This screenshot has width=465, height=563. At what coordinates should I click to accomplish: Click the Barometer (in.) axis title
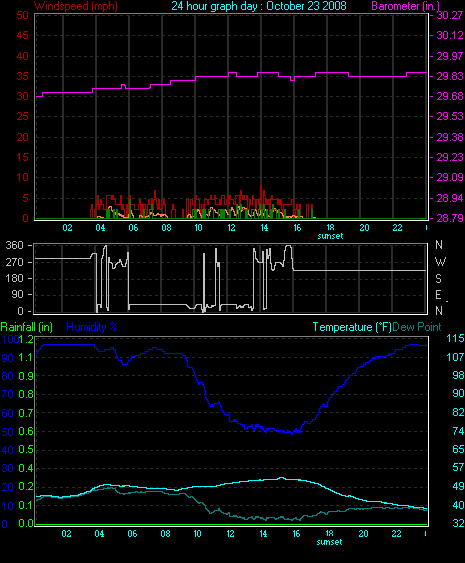tap(405, 6)
